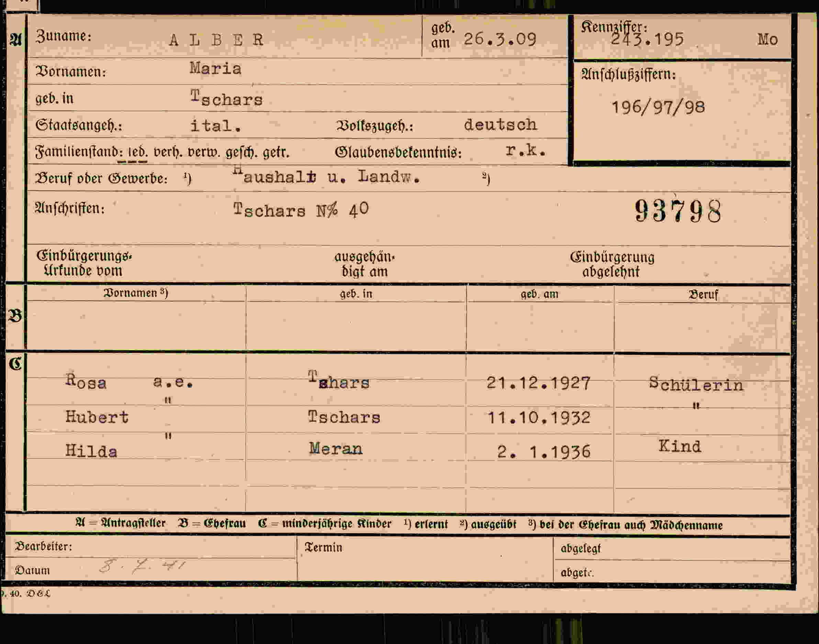Click the 'geb. am' column header
The image size is (819, 644).
click(x=539, y=294)
